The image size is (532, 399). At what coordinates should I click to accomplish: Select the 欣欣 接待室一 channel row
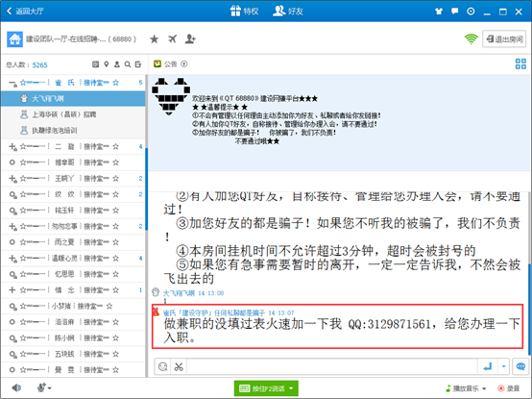(x=73, y=194)
